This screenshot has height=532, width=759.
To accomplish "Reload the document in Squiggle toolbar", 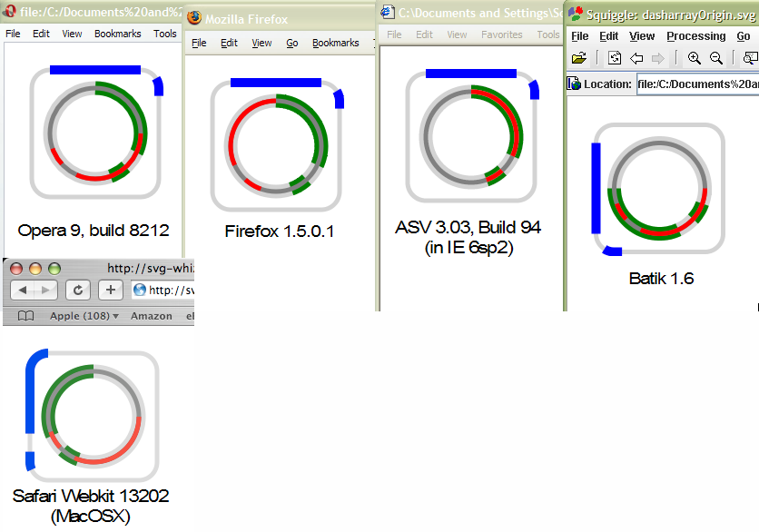I will [x=615, y=59].
